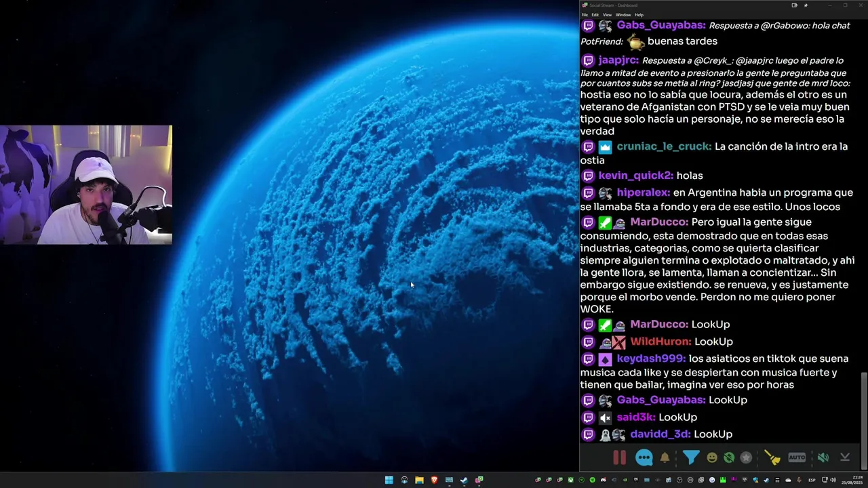The height and width of the screenshot is (488, 868).
Task: Toggle the AUTO button in the toolbar
Action: pyautogui.click(x=797, y=457)
